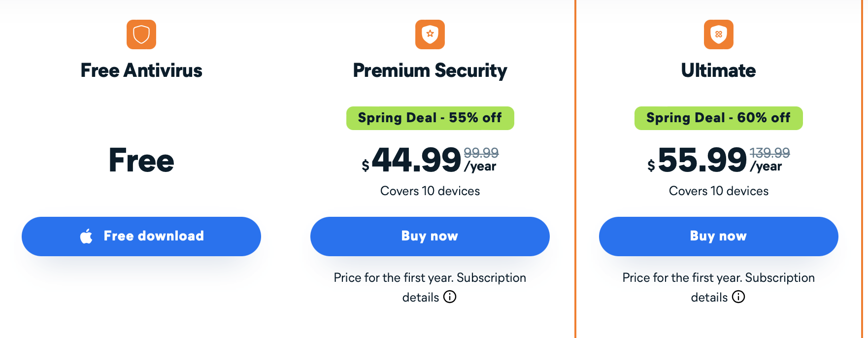Open Premium Security subscription details info icon
This screenshot has height=338, width=868.
coord(450,297)
